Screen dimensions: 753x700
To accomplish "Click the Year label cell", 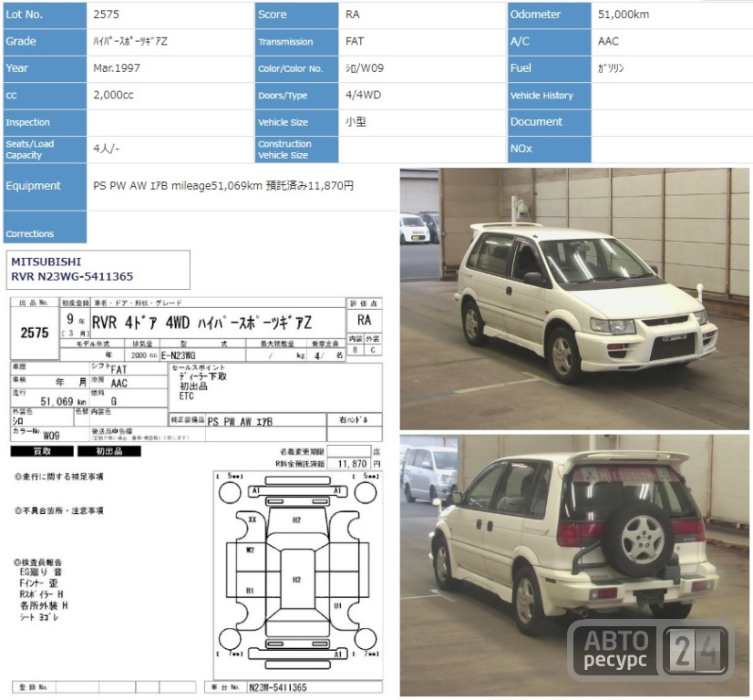I will [45, 68].
